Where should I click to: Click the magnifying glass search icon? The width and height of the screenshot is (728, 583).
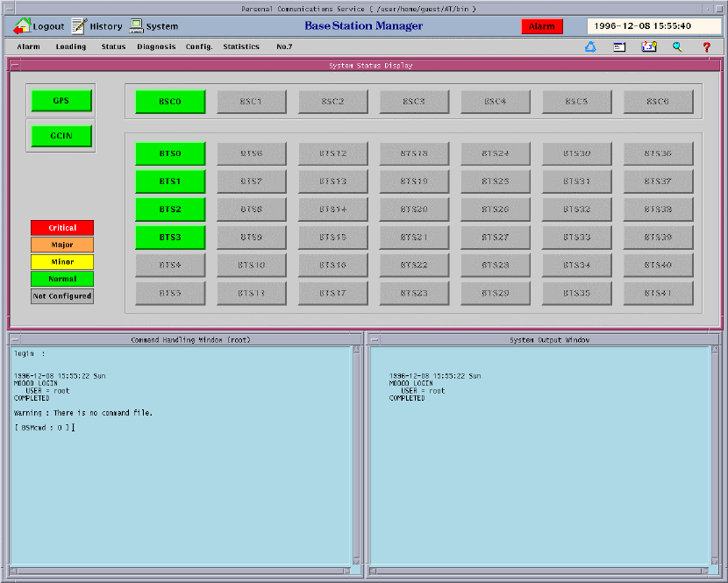(677, 46)
